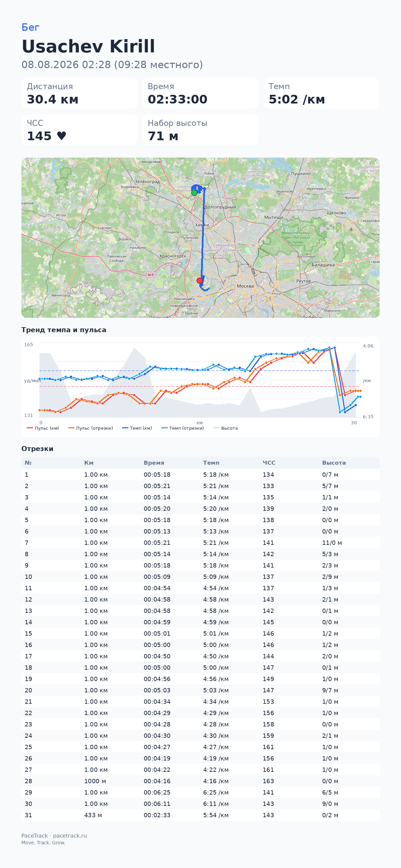Click the Бег activity type label
The image size is (401, 868).
30,27
